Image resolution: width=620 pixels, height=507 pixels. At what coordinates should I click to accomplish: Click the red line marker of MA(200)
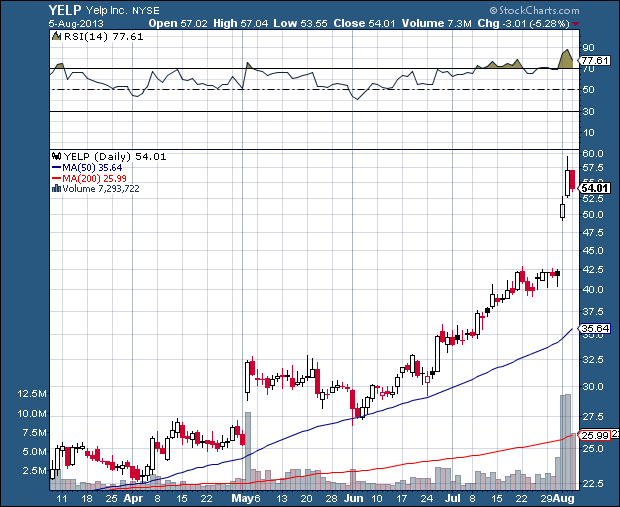coord(57,178)
